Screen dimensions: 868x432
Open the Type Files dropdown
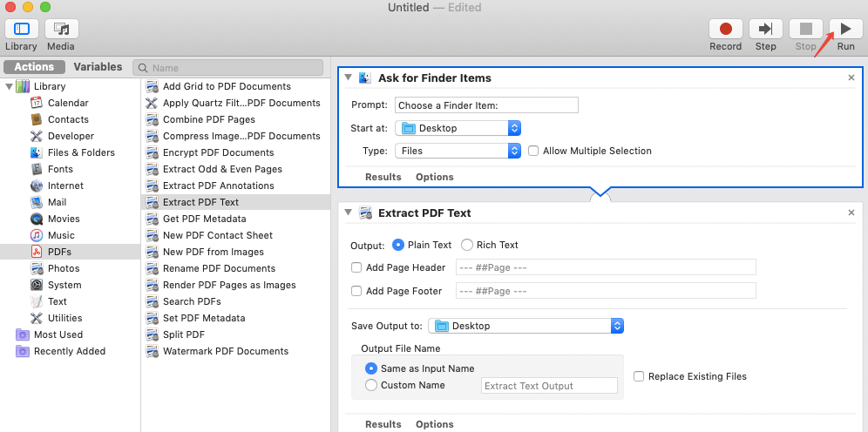458,151
